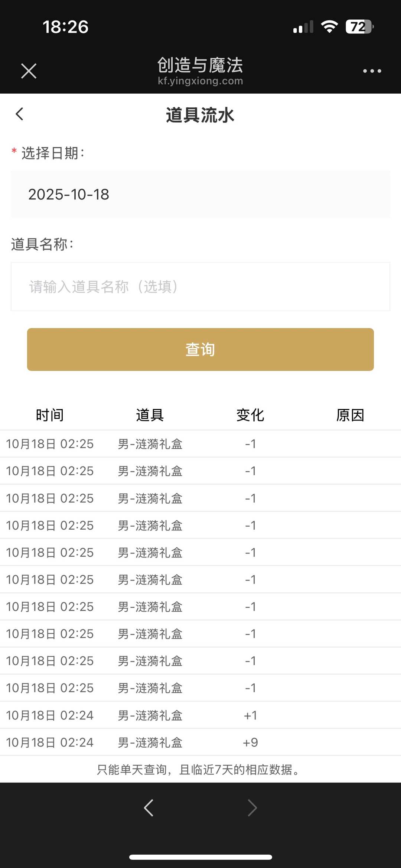Tap the first 男-涟漪礼盒 entry
This screenshot has height=868, width=401.
click(150, 444)
